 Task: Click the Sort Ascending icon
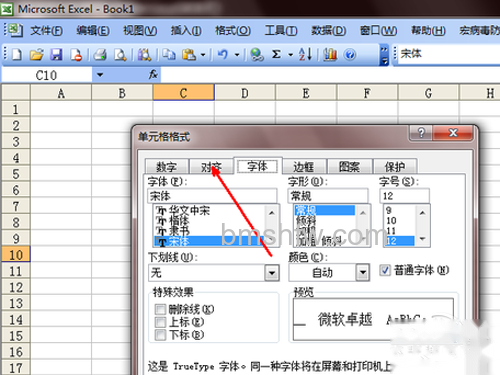(305, 54)
